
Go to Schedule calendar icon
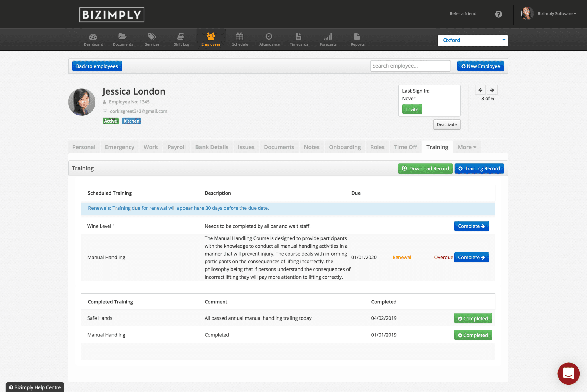pos(240,37)
